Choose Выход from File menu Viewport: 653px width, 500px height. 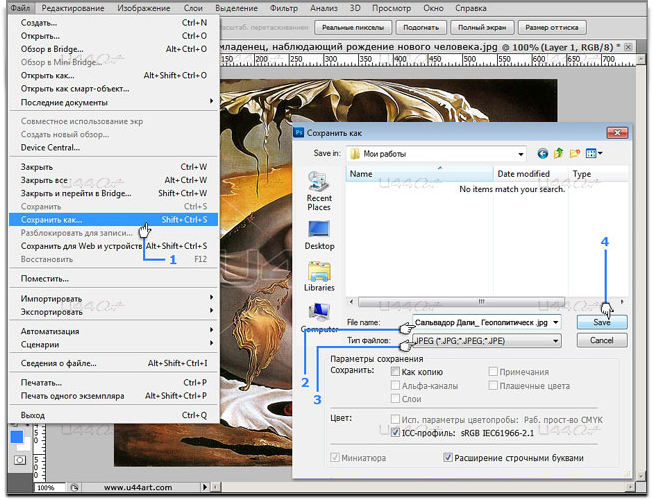point(113,415)
